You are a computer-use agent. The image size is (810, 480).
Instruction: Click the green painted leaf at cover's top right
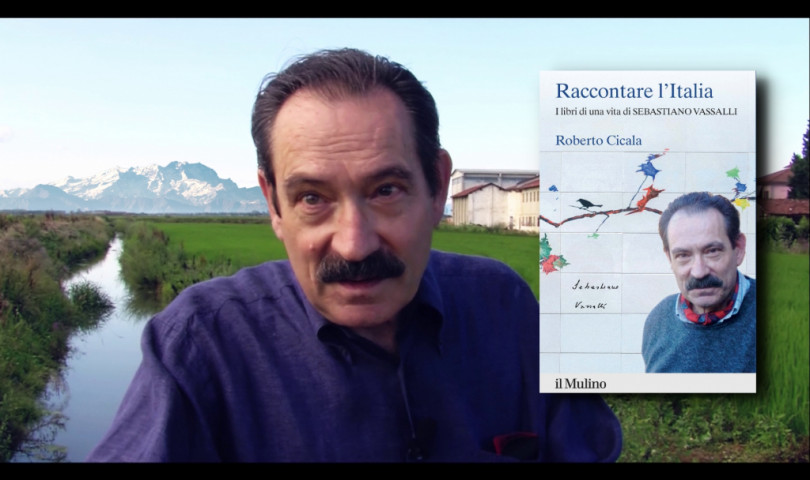coord(732,174)
